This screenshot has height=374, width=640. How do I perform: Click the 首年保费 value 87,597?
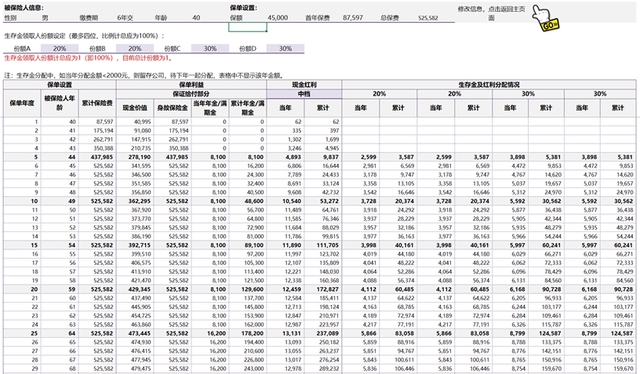point(353,18)
